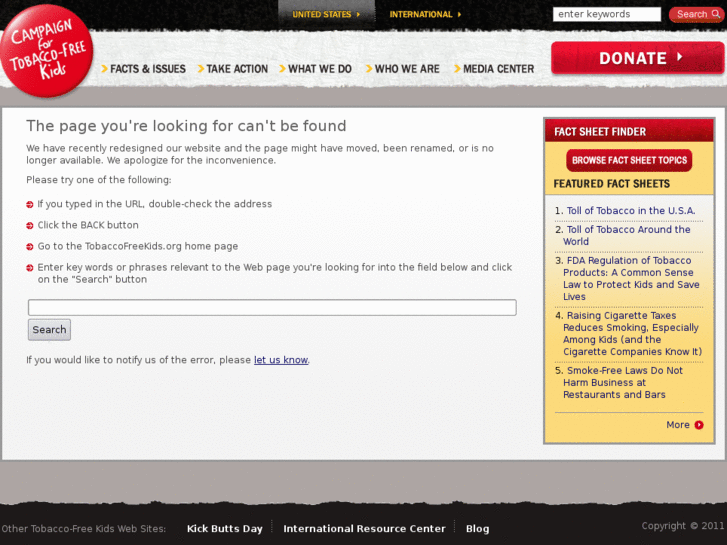This screenshot has height=545, width=727.
Task: Visit the Kick Butts Day site
Action: tap(224, 529)
